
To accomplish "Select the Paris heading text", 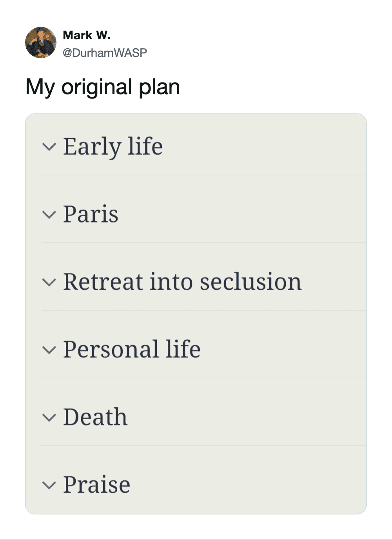I will coord(91,214).
